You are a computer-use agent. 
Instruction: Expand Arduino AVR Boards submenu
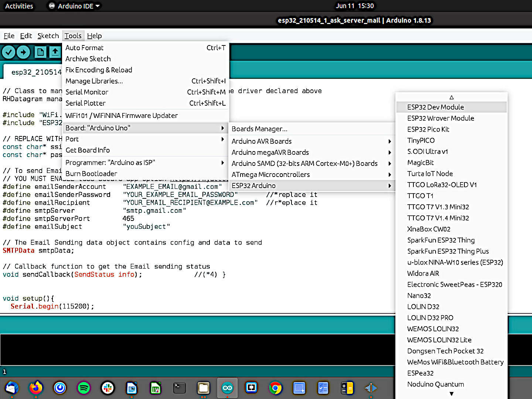[x=312, y=141]
